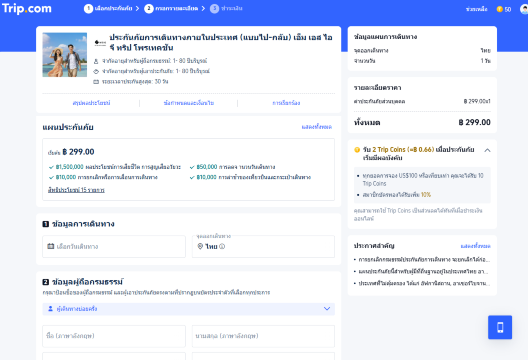Click the total price ฿ 299.00 in price details
This screenshot has height=360, width=528.
point(474,122)
